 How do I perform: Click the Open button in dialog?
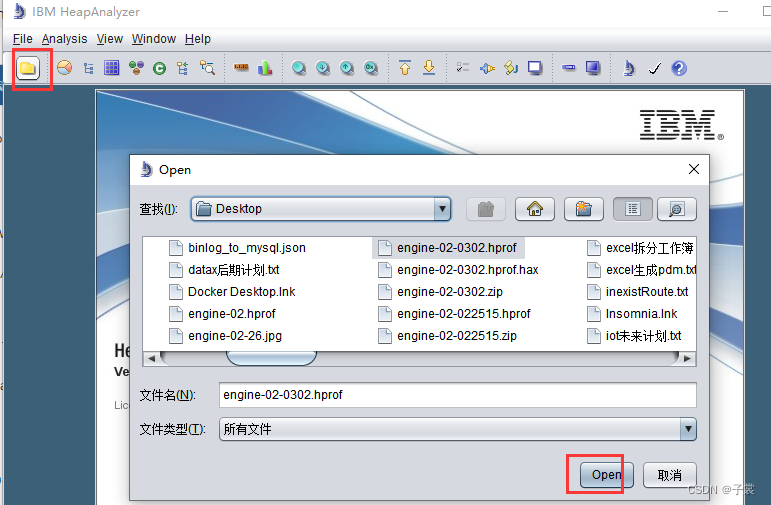pyautogui.click(x=606, y=475)
